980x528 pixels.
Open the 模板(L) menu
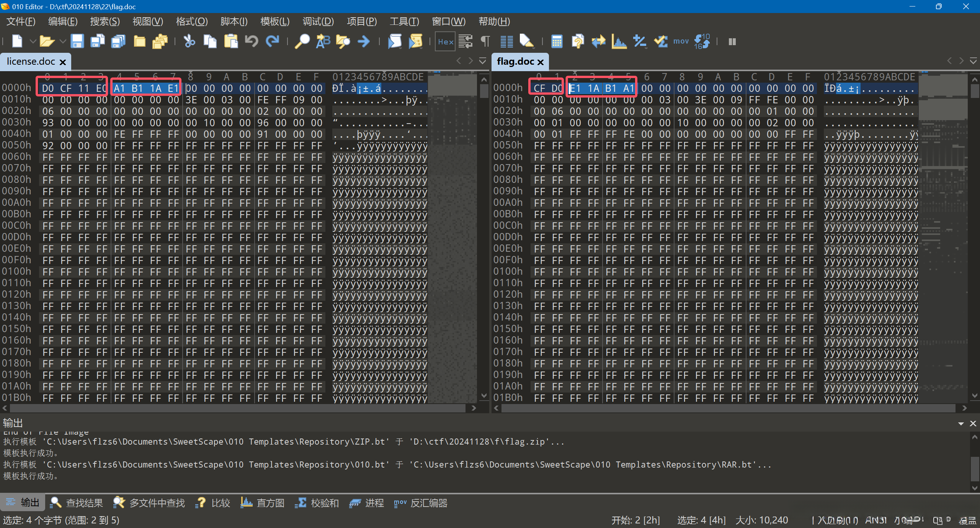(x=274, y=21)
